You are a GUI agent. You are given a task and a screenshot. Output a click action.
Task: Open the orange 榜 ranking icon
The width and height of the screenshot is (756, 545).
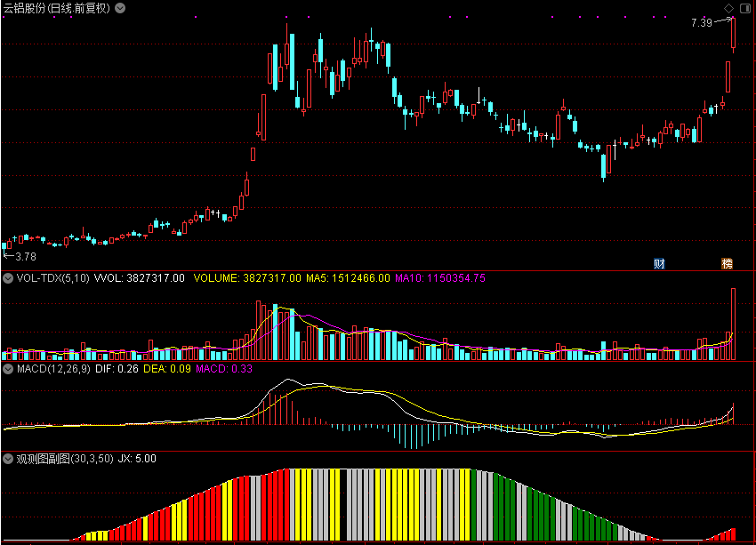click(727, 263)
